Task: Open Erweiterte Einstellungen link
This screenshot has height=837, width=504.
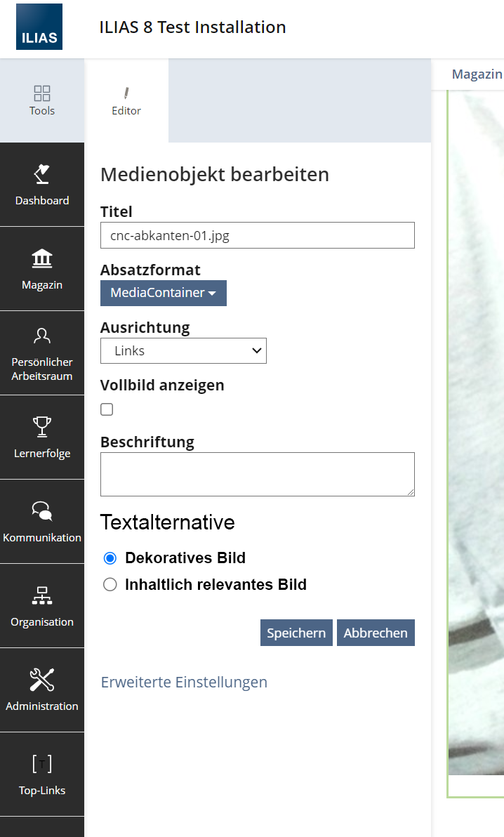Action: [184, 682]
